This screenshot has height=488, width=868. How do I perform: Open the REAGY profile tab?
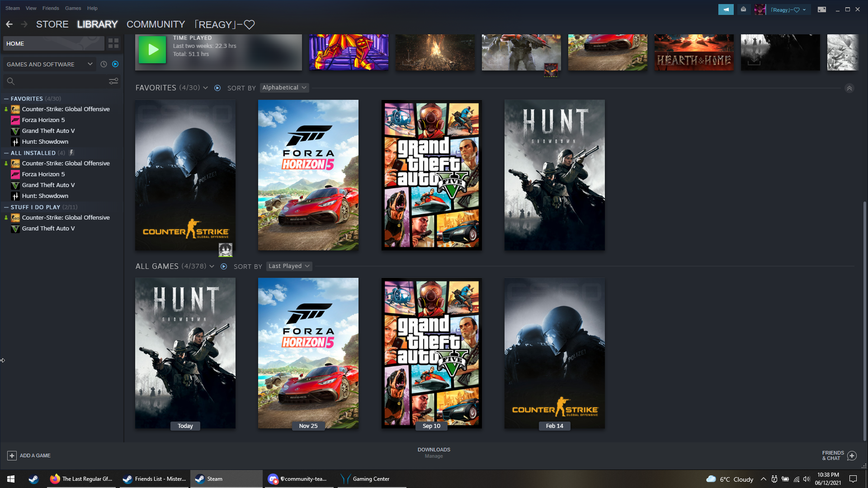point(225,24)
